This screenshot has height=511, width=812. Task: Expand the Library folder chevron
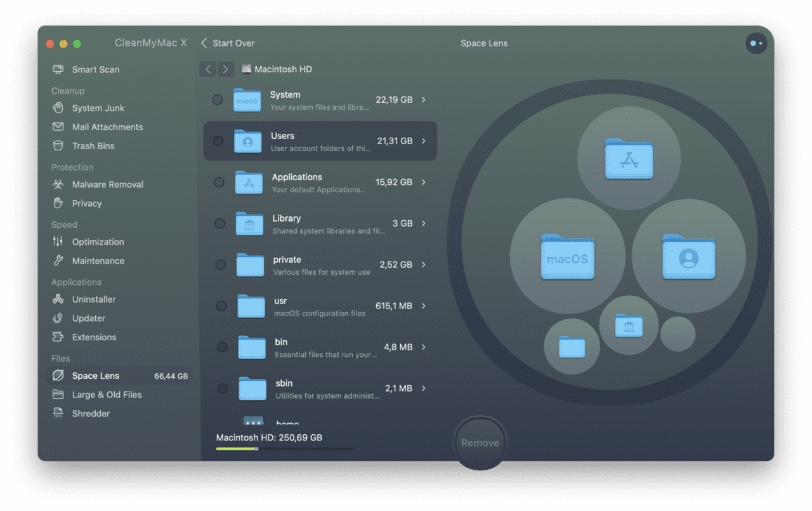(424, 223)
